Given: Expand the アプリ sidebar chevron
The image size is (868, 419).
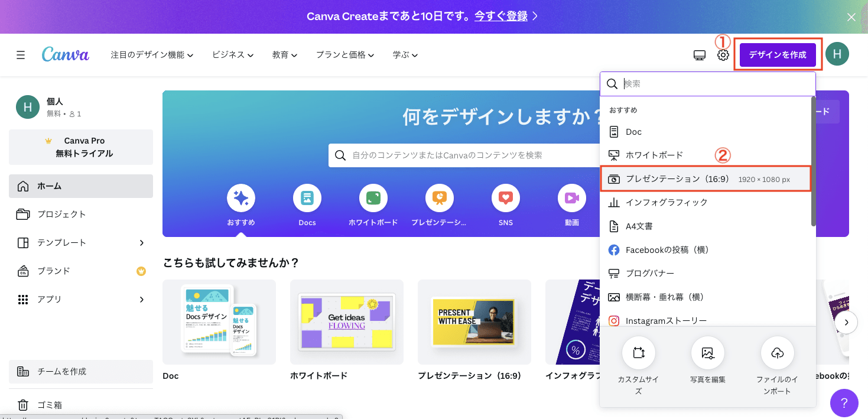Looking at the screenshot, I should (x=141, y=300).
